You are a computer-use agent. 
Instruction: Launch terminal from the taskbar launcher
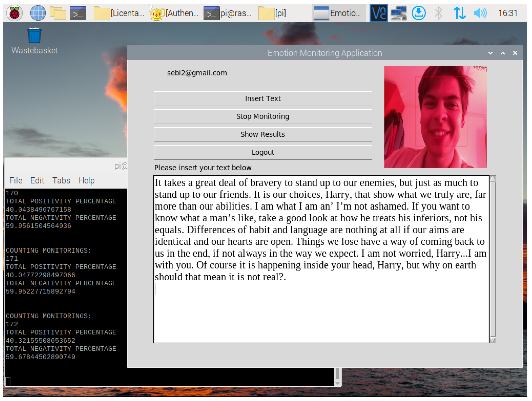tap(78, 13)
